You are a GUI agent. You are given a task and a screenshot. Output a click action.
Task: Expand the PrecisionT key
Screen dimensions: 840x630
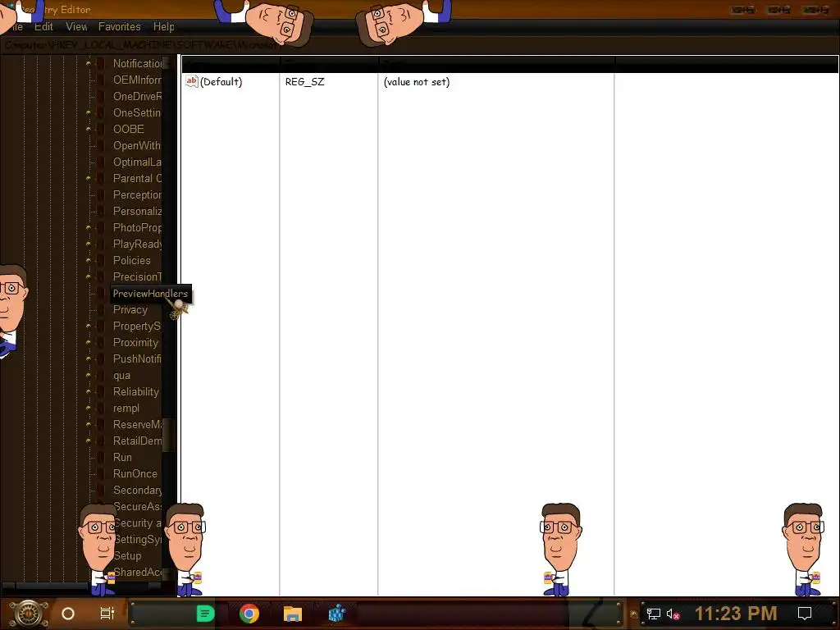(x=89, y=277)
